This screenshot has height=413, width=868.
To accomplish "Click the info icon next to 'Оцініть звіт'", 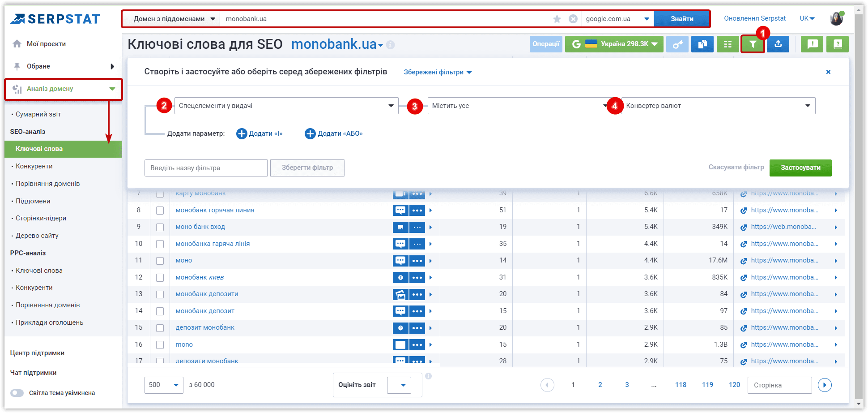I will point(428,376).
